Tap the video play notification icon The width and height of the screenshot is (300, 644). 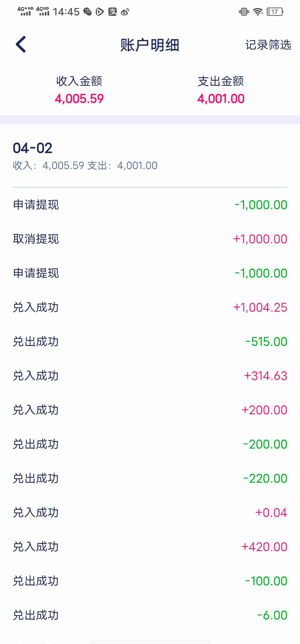pyautogui.click(x=100, y=12)
